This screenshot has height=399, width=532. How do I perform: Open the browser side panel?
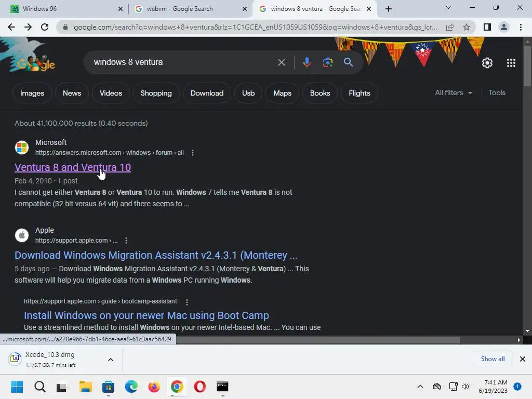coord(487,27)
